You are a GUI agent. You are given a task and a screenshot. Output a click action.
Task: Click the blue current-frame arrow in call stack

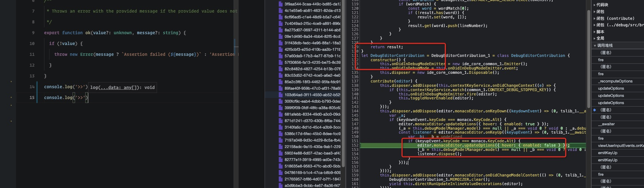(595, 110)
